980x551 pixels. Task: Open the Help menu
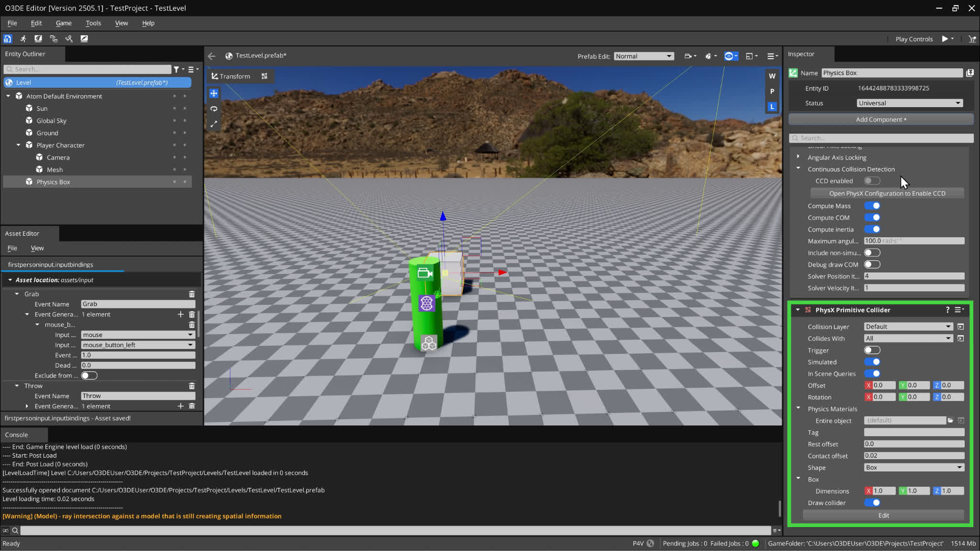point(148,23)
